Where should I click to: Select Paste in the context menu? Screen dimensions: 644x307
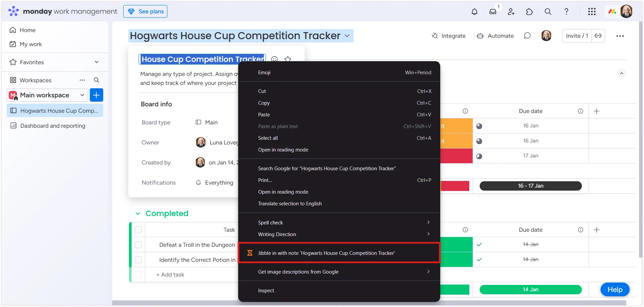point(339,114)
